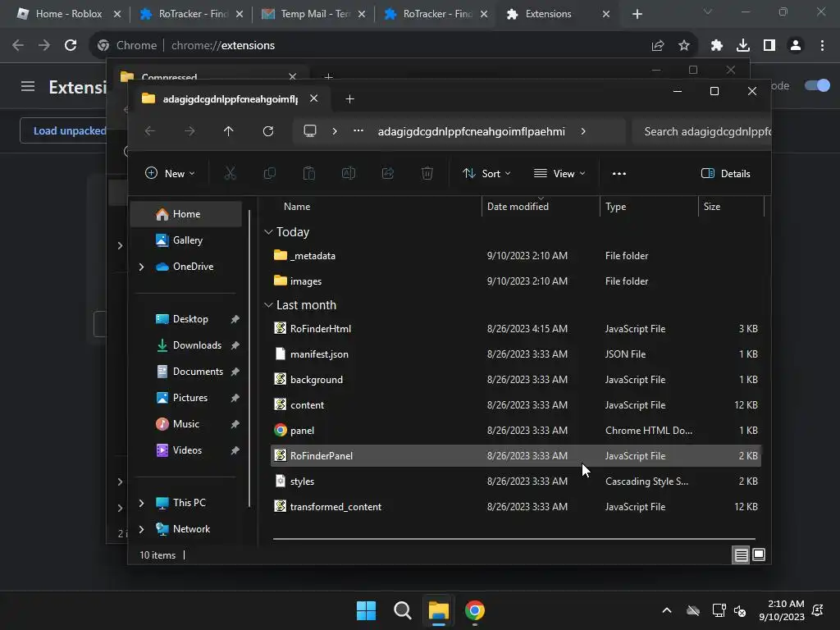Viewport: 840px width, 630px height.
Task: Select the RoFinderHtml file
Action: pyautogui.click(x=516, y=328)
